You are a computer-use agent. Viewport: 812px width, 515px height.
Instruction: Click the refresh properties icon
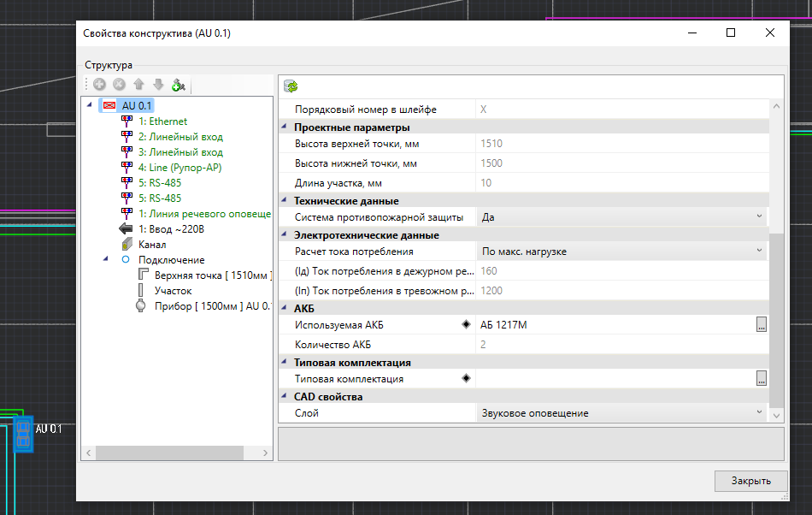click(291, 86)
